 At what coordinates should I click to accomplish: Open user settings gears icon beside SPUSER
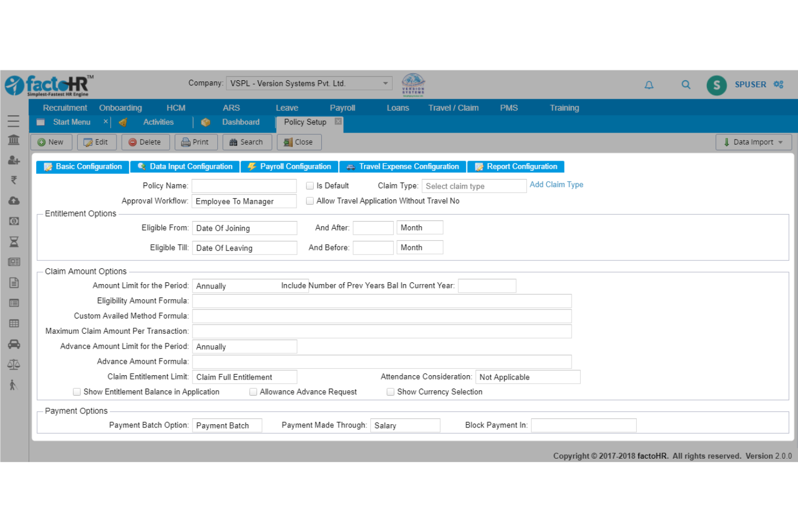pyautogui.click(x=779, y=85)
